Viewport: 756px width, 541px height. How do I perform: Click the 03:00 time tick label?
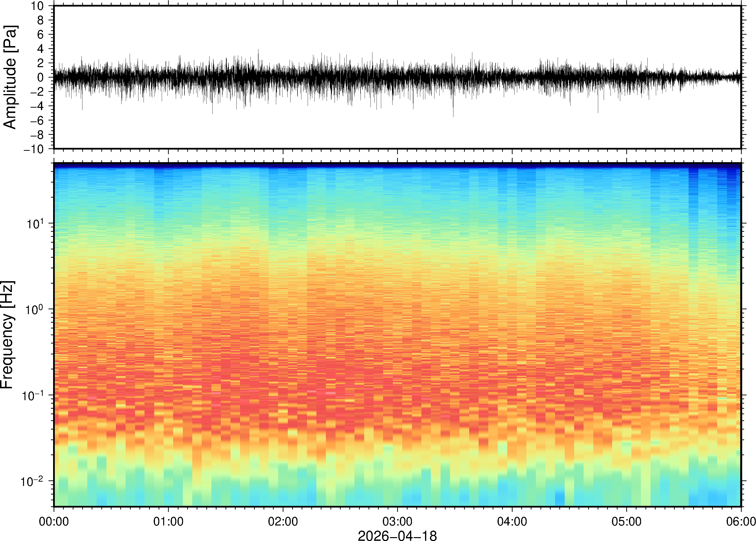click(397, 521)
